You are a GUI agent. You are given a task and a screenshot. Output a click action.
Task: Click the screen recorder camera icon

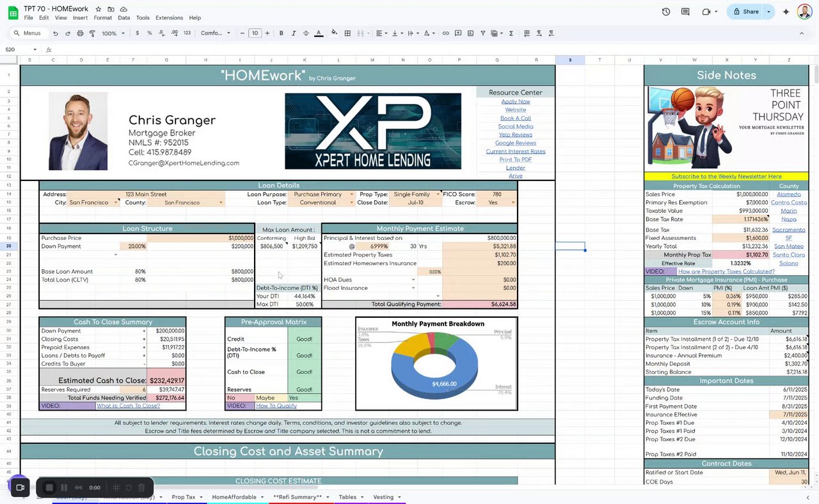tap(19, 487)
